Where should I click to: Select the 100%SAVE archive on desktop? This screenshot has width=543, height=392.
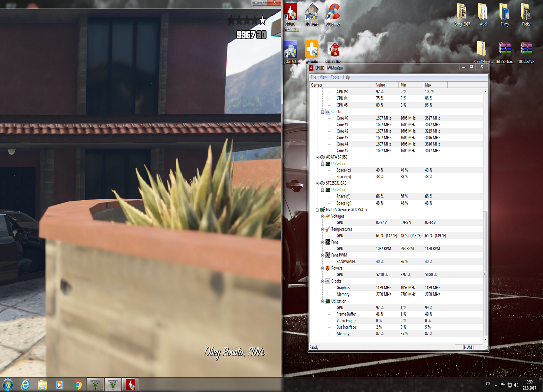coord(526,53)
